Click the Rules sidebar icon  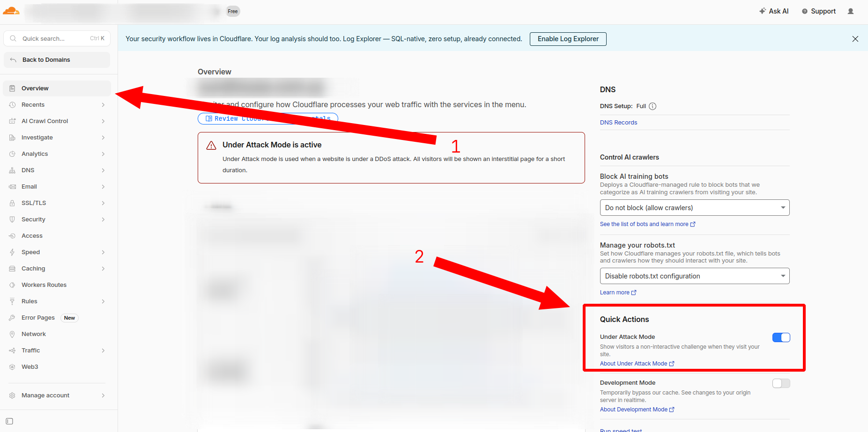(x=12, y=301)
